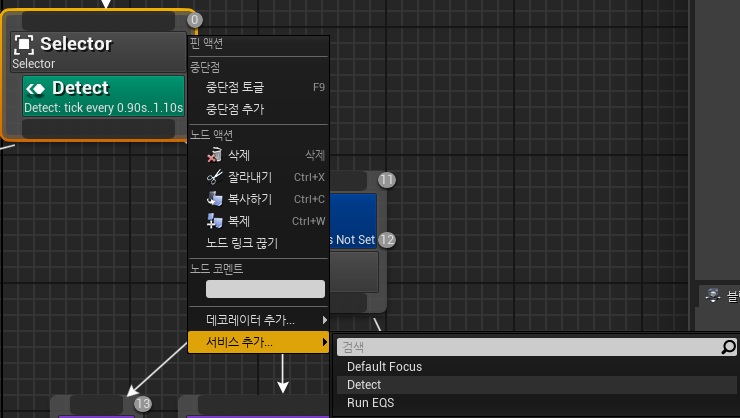The image size is (740, 418).
Task: Open the 서비스 추가... submenu
Action: [258, 342]
